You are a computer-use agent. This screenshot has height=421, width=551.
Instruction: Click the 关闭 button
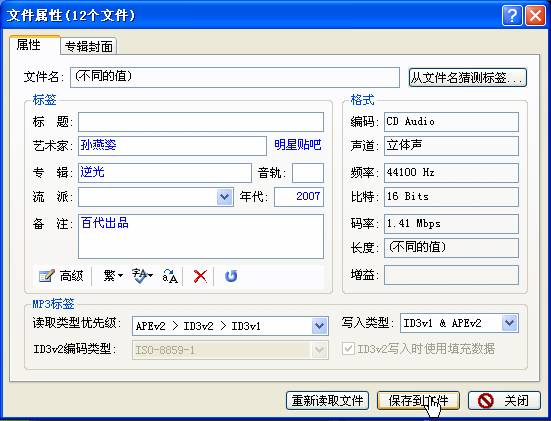504,401
